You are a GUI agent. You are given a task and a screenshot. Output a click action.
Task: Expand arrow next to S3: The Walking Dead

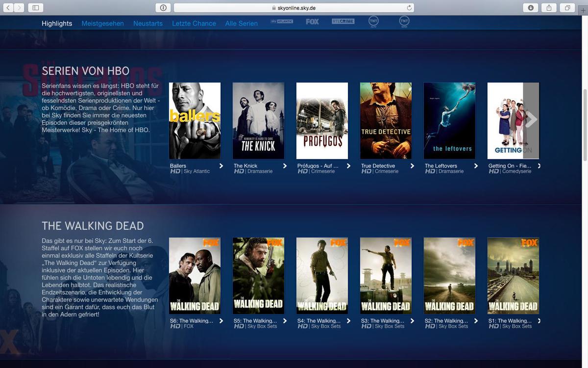[412, 321]
